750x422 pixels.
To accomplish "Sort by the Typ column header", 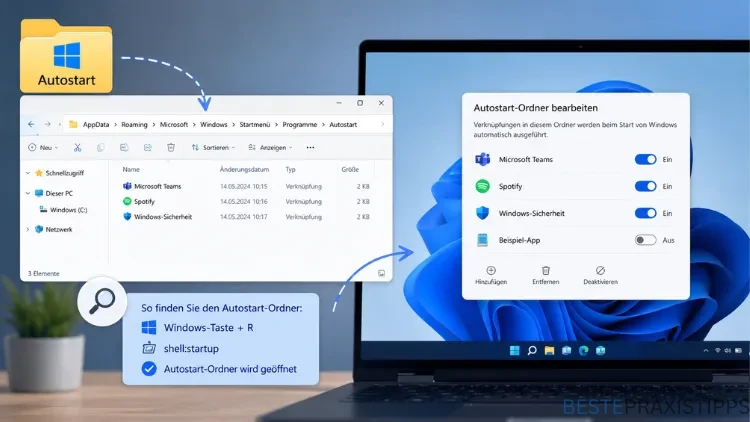I will (x=290, y=169).
